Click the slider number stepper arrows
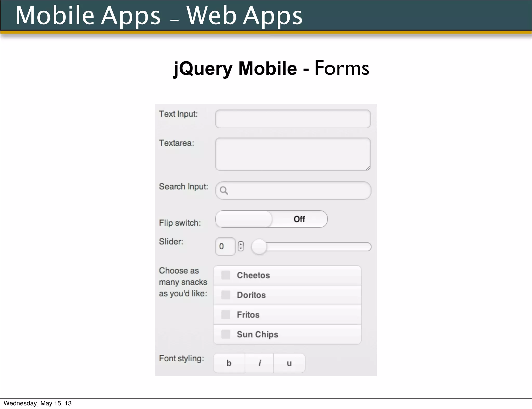The image size is (532, 409). coord(241,246)
